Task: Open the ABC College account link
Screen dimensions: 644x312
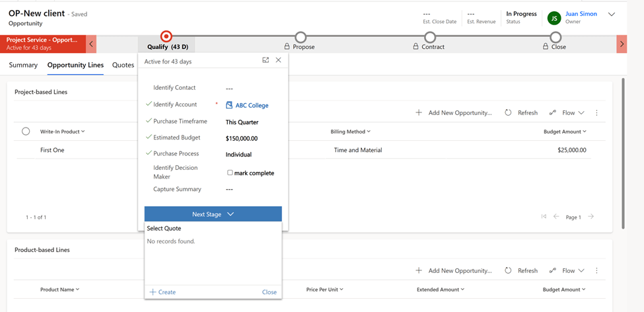Action: pyautogui.click(x=252, y=105)
